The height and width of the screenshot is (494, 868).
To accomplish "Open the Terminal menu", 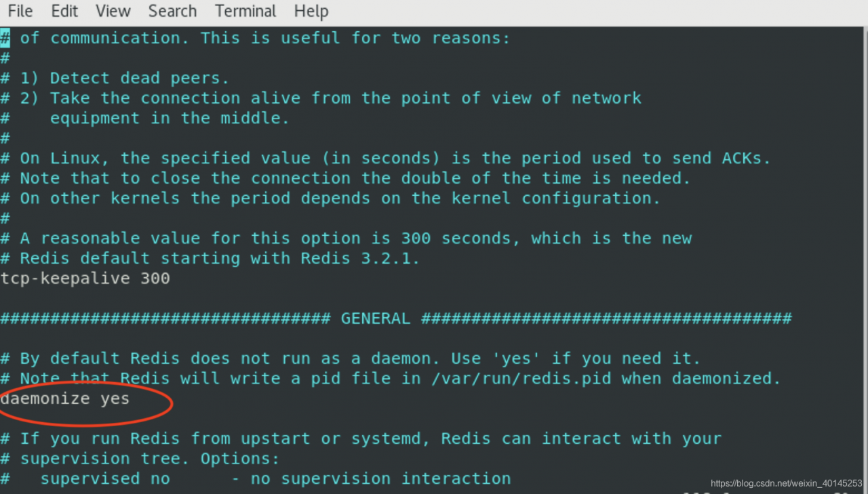I will 245,12.
